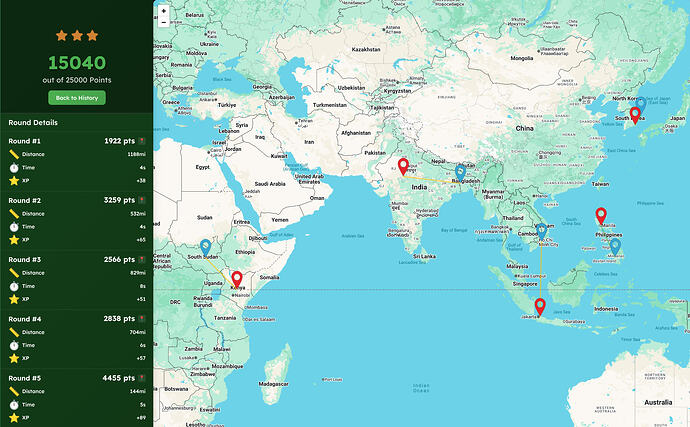Click the ruler icon in Round #5
Screen dimensions: 690x427
14,391
